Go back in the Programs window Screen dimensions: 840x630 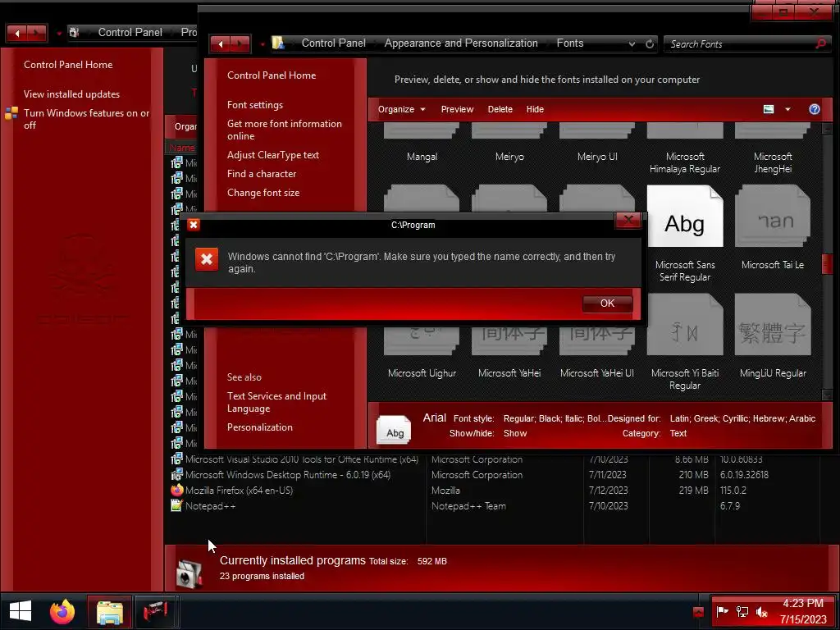pyautogui.click(x=16, y=33)
